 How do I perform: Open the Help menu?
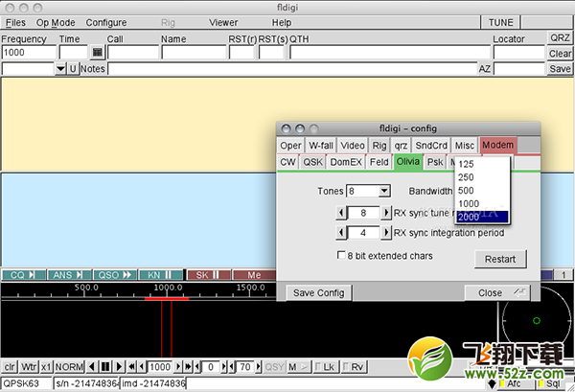(x=281, y=23)
